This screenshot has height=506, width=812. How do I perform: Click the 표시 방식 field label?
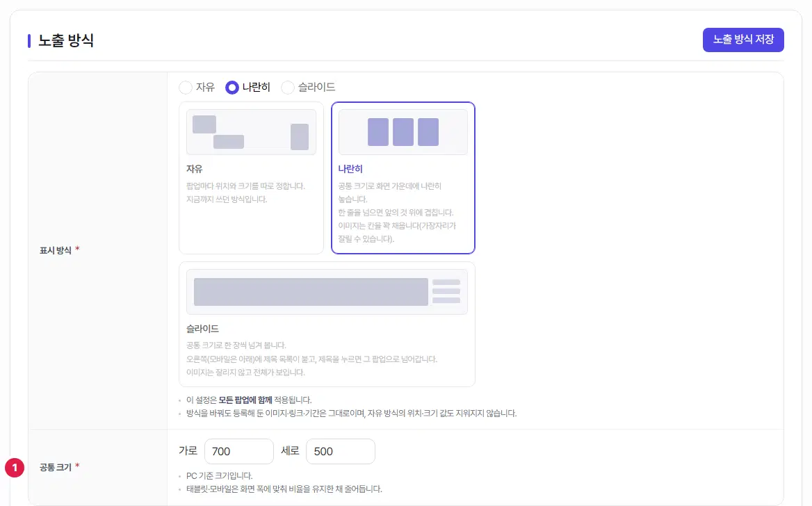[x=56, y=250]
